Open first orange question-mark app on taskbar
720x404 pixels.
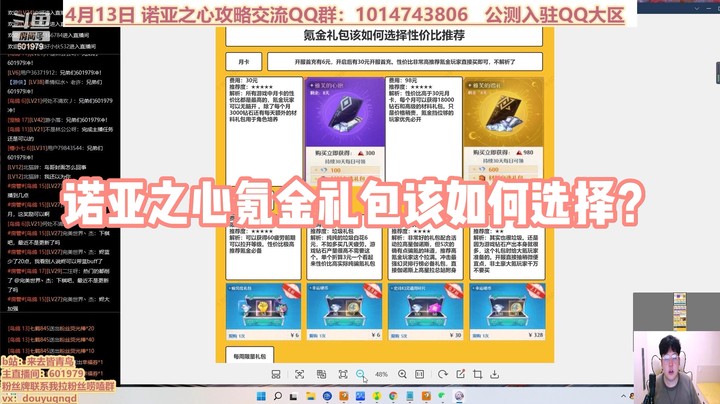(x=343, y=396)
